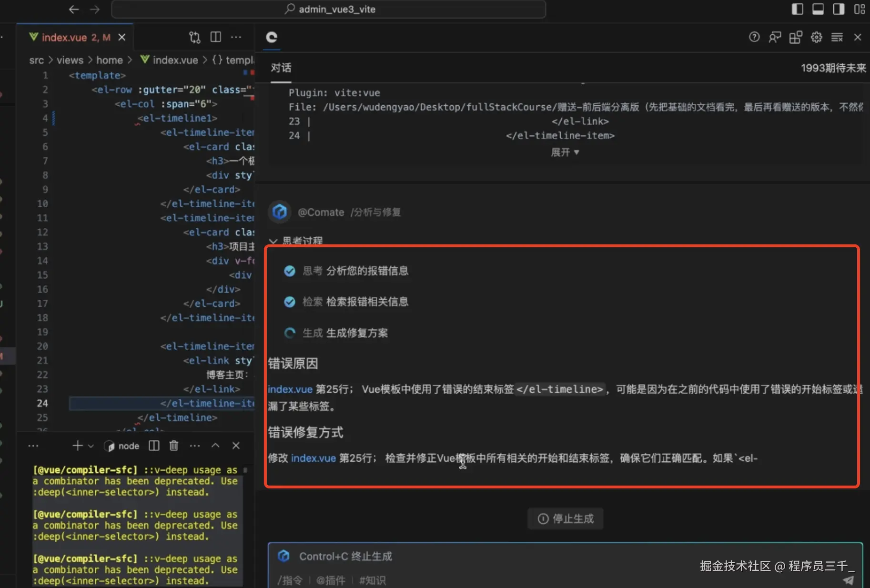Click the send message paper-plane icon
The width and height of the screenshot is (870, 588).
848,580
